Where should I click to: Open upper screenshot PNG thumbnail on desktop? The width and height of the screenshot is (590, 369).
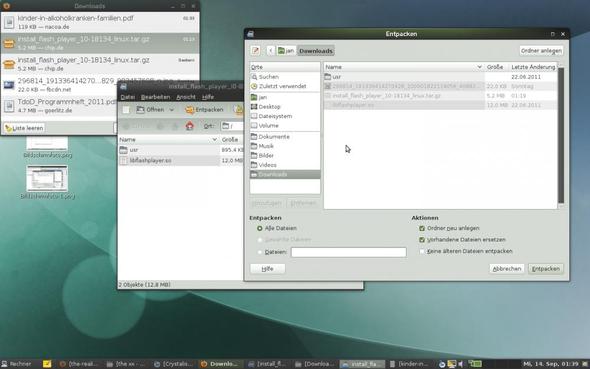point(47,143)
